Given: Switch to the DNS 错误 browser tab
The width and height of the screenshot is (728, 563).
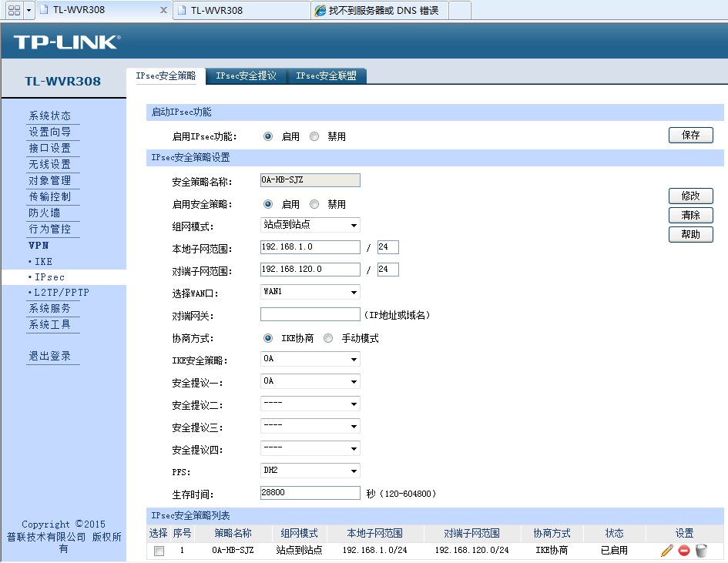Looking at the screenshot, I should [x=380, y=10].
